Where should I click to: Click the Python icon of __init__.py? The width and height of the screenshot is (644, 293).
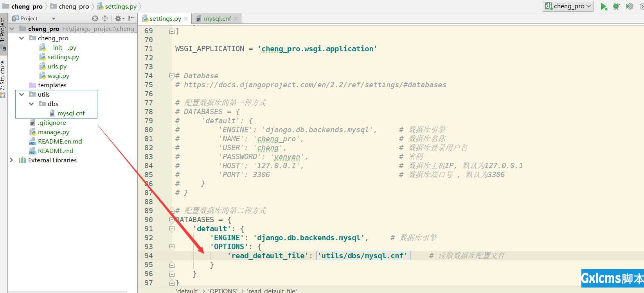[43, 48]
